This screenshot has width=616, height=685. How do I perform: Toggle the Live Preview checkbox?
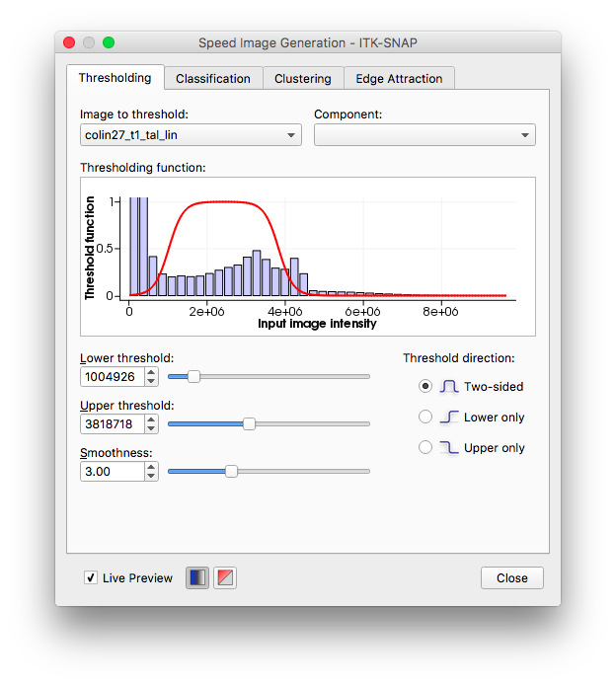tap(91, 577)
